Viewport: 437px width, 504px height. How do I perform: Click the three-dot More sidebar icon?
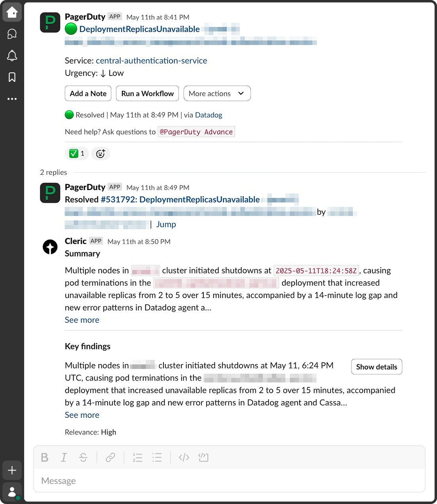(x=12, y=99)
